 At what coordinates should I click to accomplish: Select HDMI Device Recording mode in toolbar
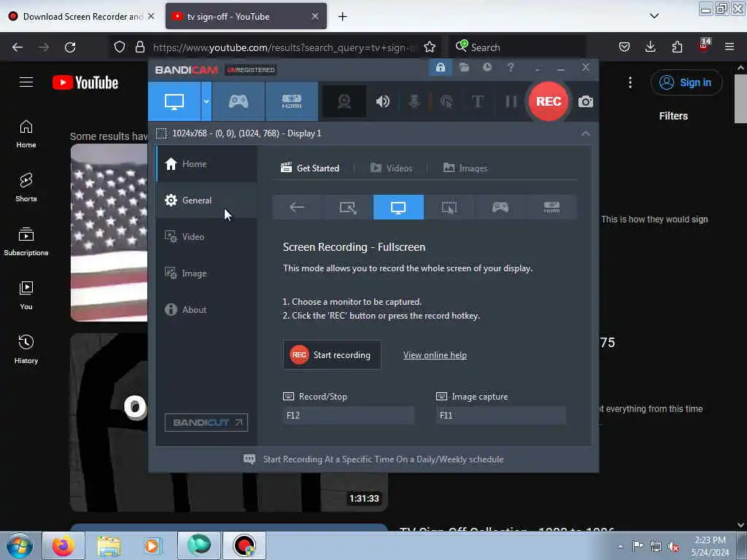point(292,101)
